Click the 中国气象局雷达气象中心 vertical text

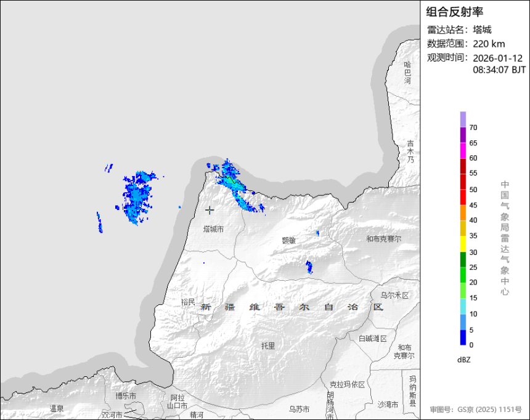(505, 238)
